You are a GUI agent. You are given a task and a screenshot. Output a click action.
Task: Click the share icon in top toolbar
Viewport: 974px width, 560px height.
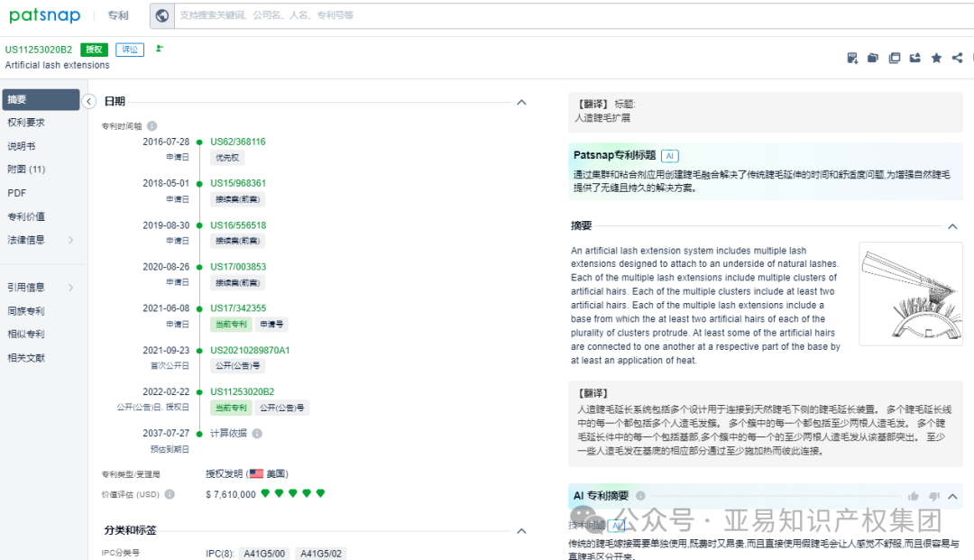957,59
